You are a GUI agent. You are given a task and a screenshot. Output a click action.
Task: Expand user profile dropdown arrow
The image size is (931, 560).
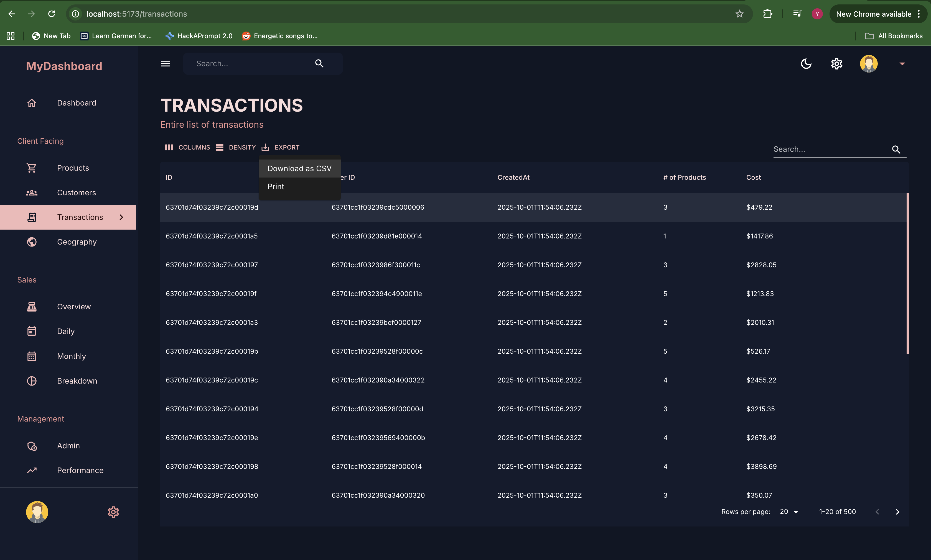pyautogui.click(x=902, y=64)
